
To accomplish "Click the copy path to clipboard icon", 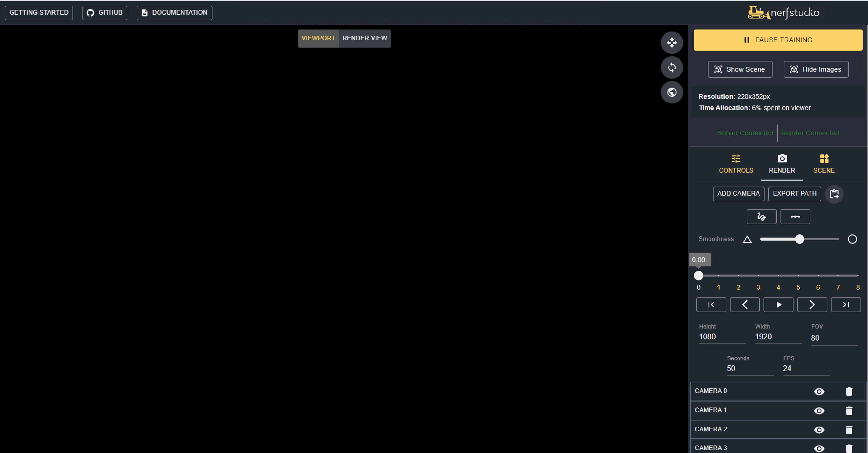I will 835,194.
